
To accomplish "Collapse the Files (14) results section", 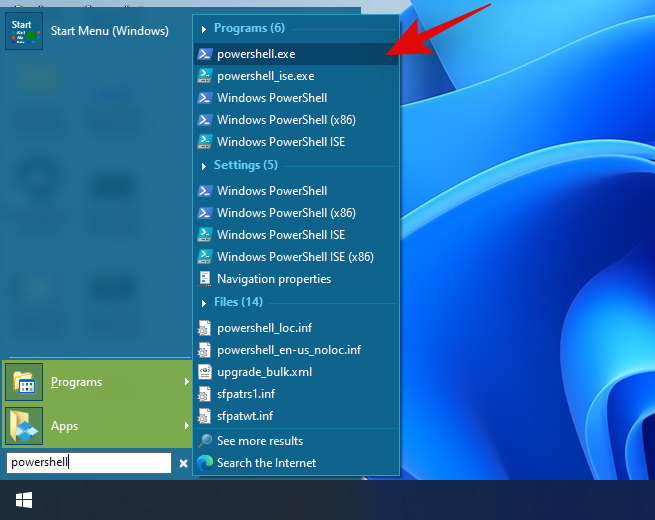I will point(205,302).
